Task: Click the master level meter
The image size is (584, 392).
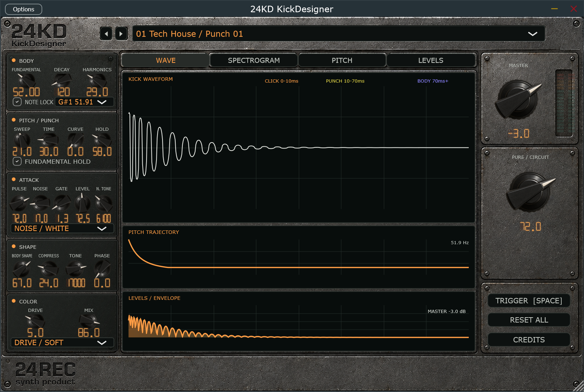Action: click(564, 103)
